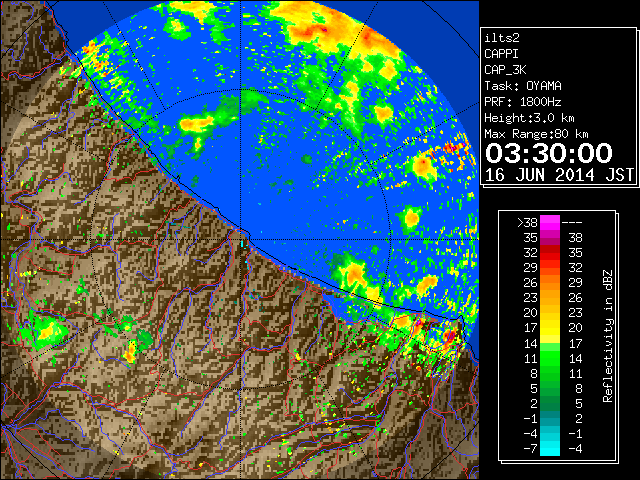Image resolution: width=640 pixels, height=480 pixels.
Task: Pick the magenta swatch atop the color bar
Action: pyautogui.click(x=550, y=222)
